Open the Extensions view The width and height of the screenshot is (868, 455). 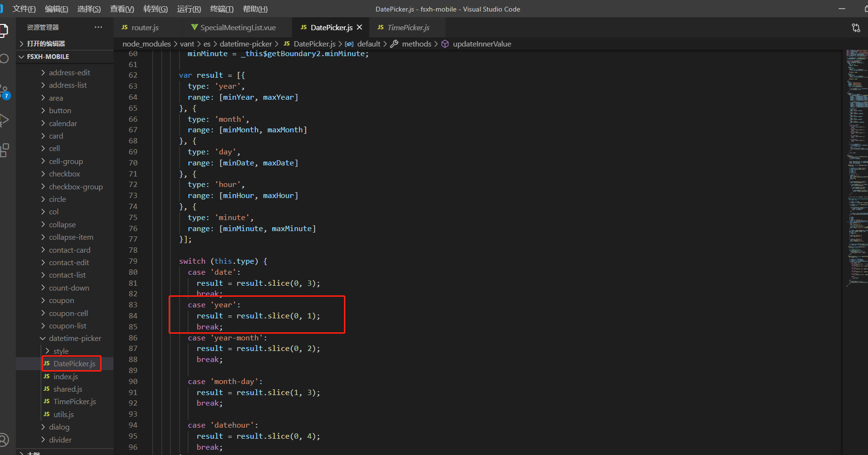tap(4, 150)
